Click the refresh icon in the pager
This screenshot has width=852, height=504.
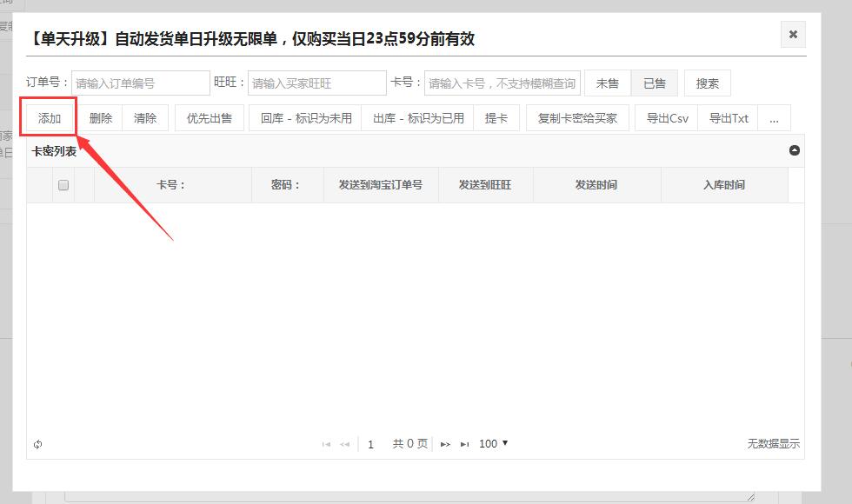(x=37, y=444)
